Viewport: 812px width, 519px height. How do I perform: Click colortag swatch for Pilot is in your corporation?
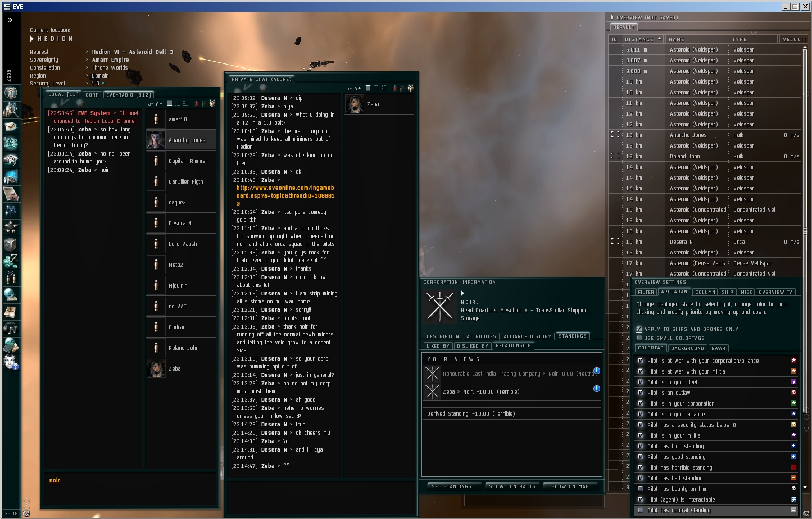[x=793, y=403]
